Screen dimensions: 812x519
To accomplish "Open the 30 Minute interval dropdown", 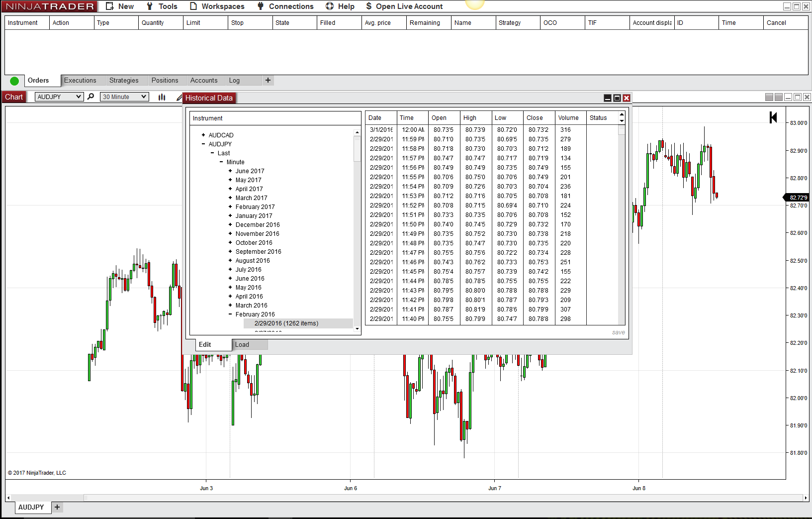I will coord(124,97).
